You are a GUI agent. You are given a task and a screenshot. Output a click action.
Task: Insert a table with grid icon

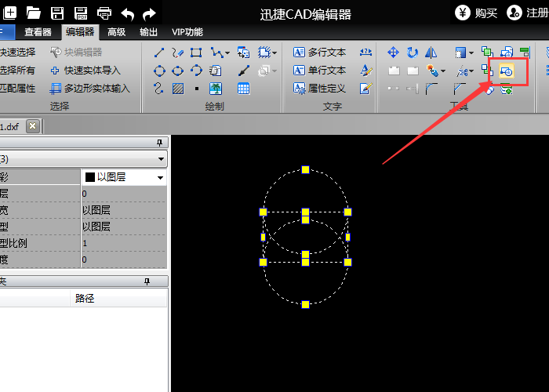coord(243,88)
